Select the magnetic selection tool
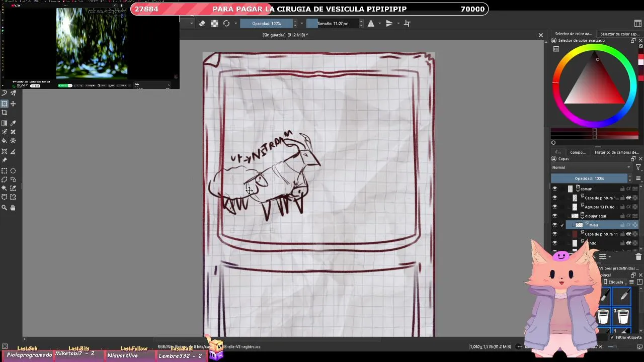644x362 pixels. (13, 197)
